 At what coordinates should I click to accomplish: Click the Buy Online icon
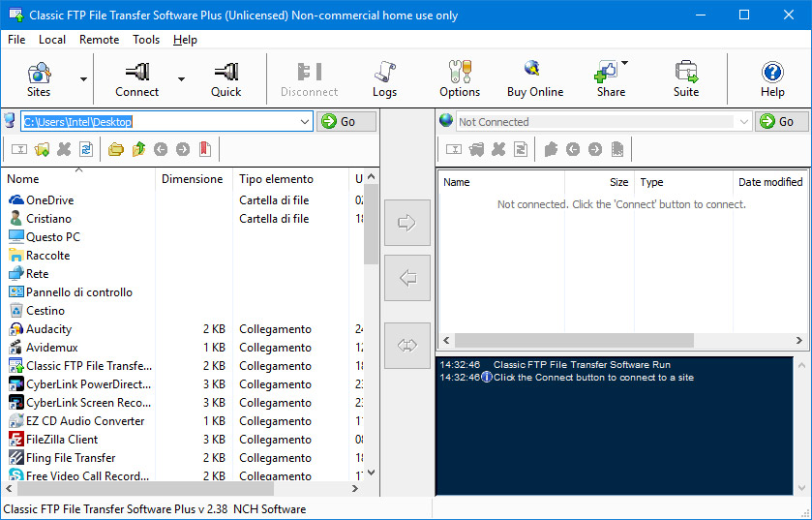click(x=534, y=77)
